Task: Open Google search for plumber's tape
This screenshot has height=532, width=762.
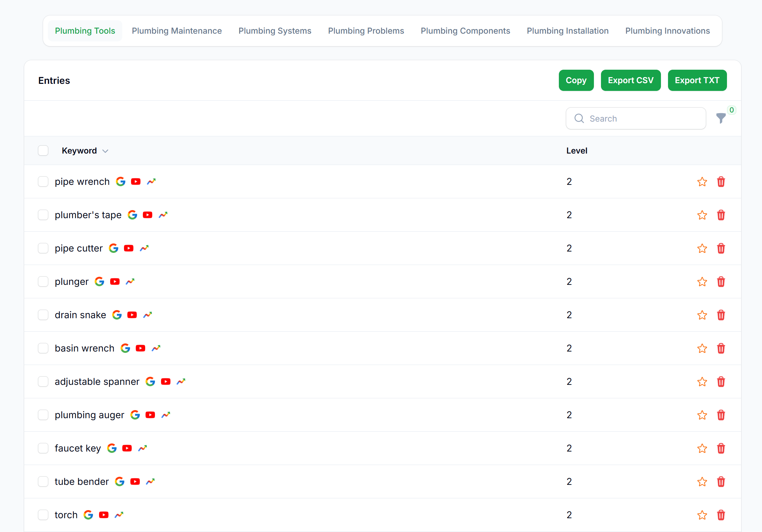Action: [132, 215]
